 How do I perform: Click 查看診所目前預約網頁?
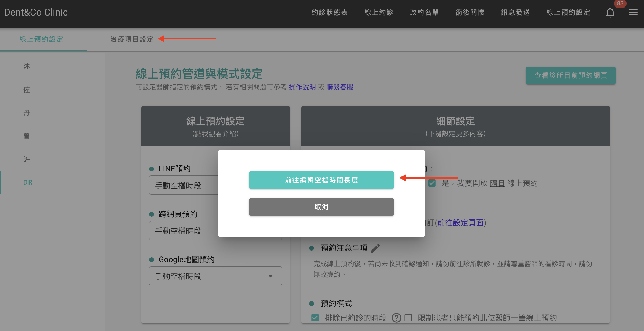point(570,76)
